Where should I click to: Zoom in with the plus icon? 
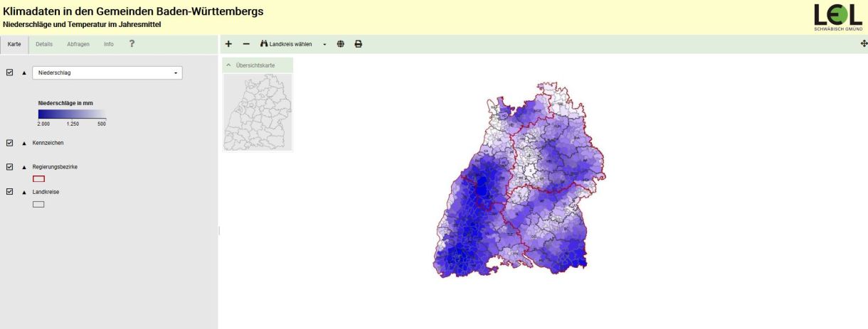pos(228,44)
